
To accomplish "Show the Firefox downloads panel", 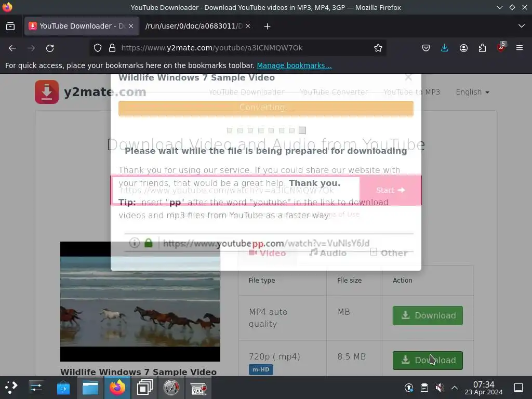I will click(x=445, y=48).
